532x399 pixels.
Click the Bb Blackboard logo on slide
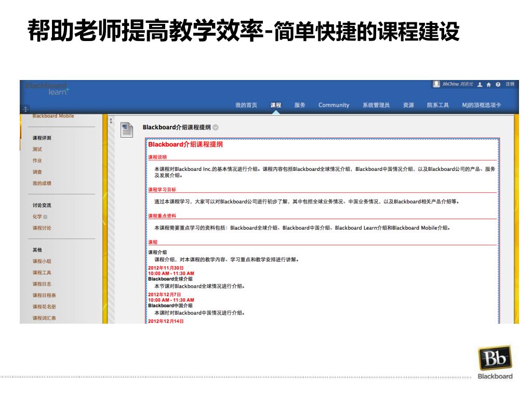(495, 362)
